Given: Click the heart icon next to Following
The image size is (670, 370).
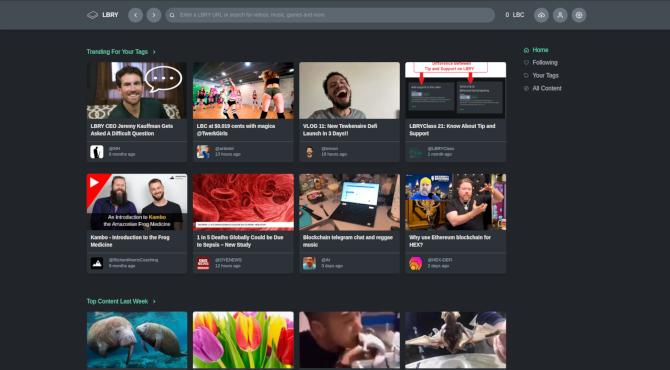Looking at the screenshot, I should point(526,63).
